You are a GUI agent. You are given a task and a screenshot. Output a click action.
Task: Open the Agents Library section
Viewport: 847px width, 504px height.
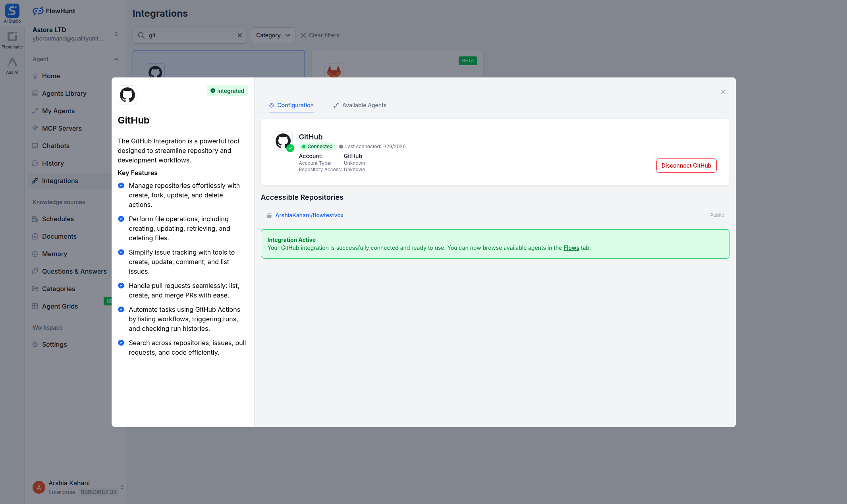[x=64, y=93]
